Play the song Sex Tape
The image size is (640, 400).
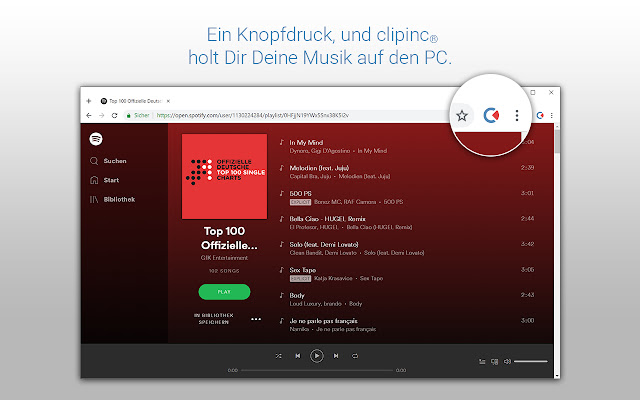pos(302,270)
